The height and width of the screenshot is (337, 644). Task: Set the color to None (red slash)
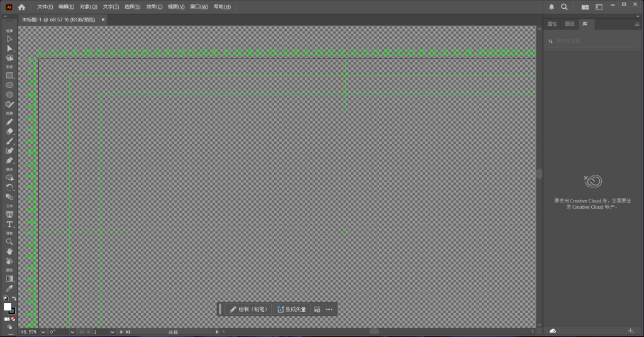[x=13, y=319]
